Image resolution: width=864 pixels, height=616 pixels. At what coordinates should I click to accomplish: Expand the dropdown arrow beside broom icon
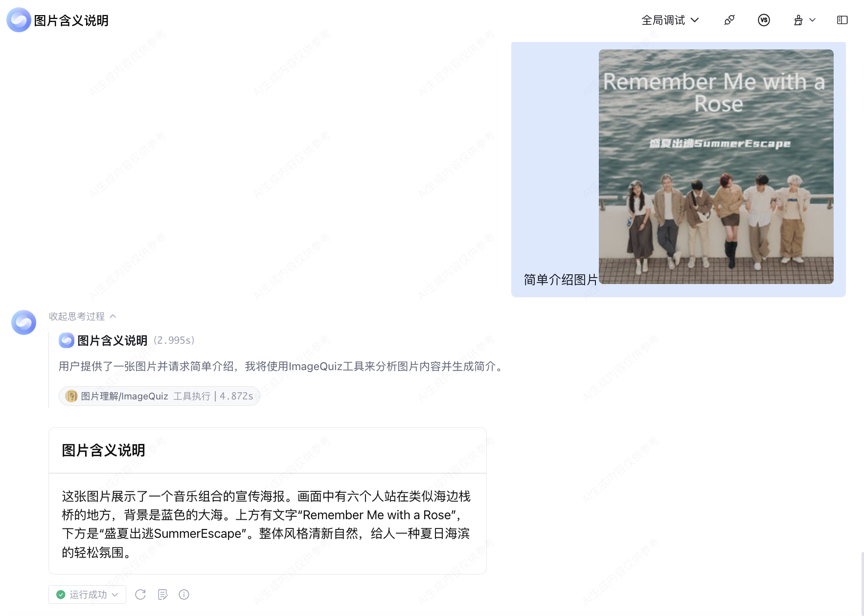point(813,20)
